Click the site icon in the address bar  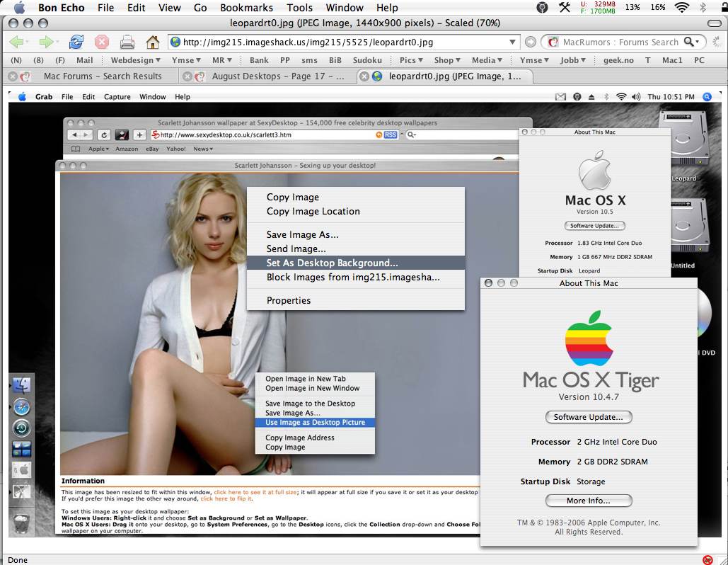click(175, 42)
